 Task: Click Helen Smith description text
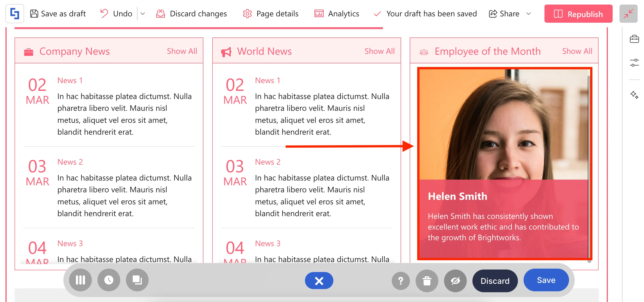click(503, 227)
